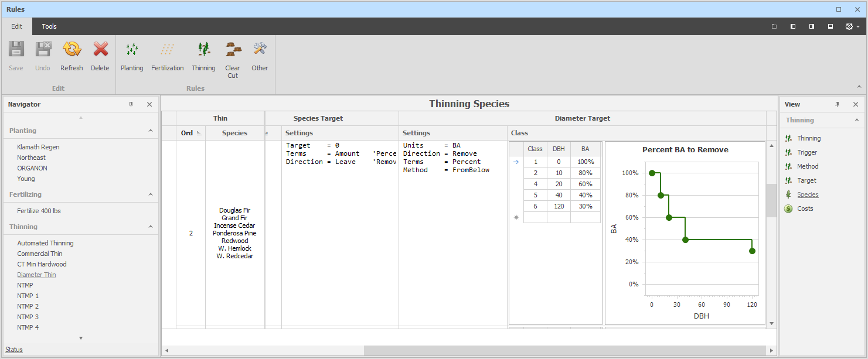Collapse the Thinning group in Navigator

point(151,227)
